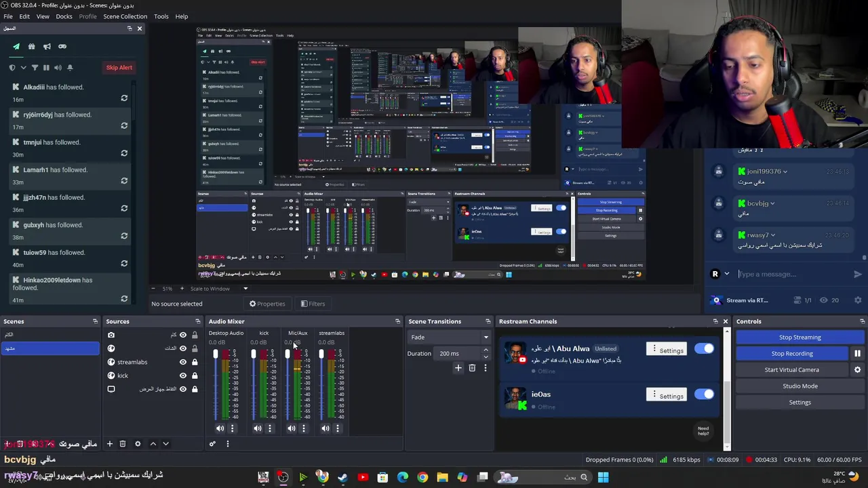This screenshot has width=868, height=488.
Task: Open the Tools menu
Action: 161,16
